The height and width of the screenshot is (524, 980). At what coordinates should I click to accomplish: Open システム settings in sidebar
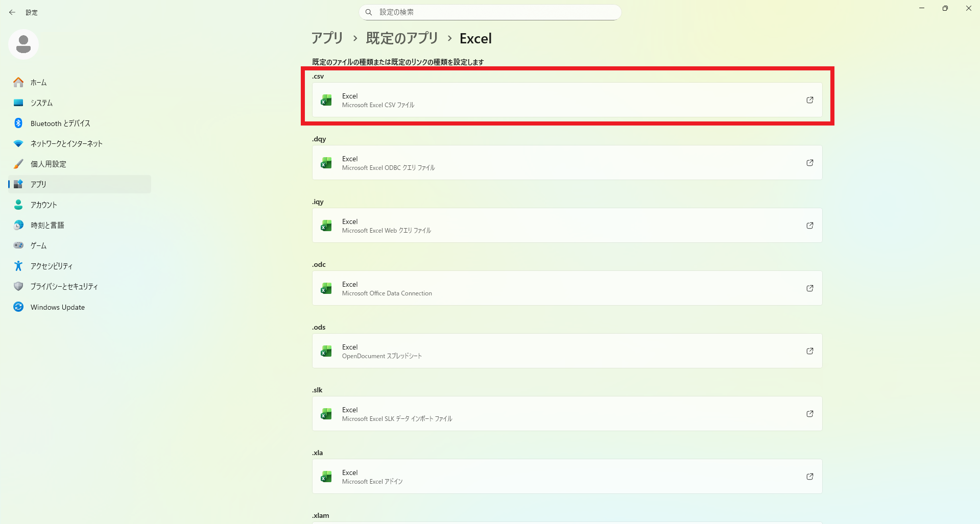point(41,103)
